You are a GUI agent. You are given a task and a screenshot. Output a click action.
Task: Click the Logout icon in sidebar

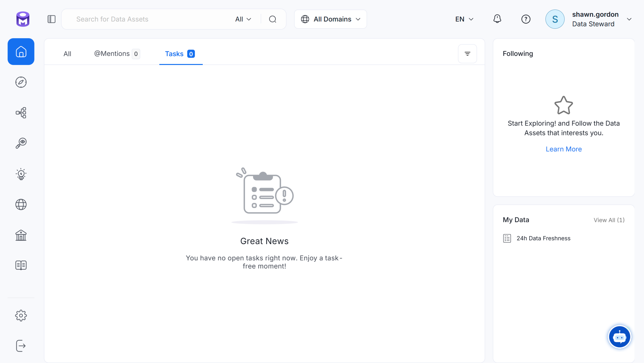coord(21,346)
